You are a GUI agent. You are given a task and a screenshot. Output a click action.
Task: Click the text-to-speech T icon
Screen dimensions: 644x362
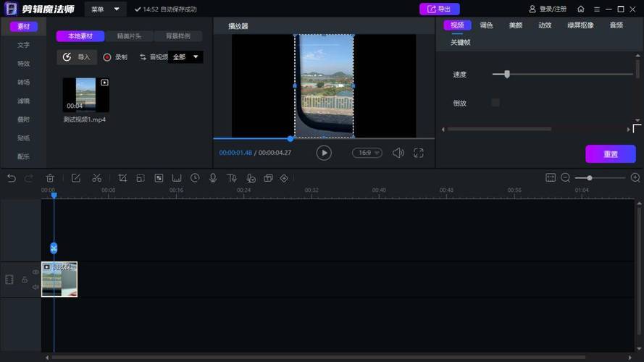232,178
